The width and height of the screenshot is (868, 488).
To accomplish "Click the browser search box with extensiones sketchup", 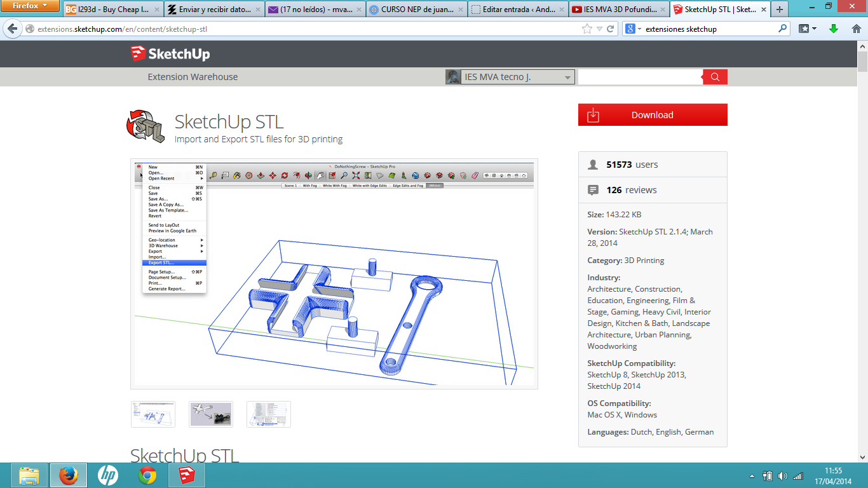I will click(710, 29).
